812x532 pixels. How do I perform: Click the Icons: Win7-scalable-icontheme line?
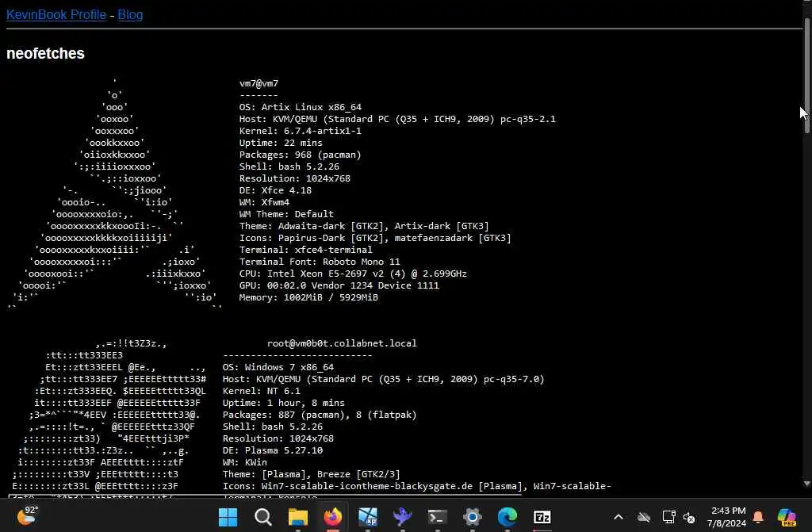click(x=417, y=487)
